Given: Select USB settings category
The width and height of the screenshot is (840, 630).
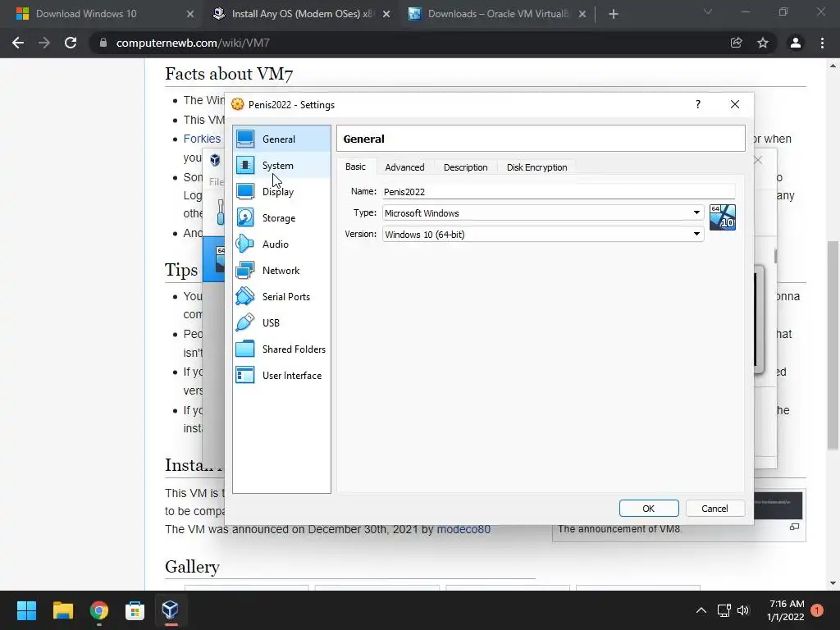Looking at the screenshot, I should click(x=282, y=323).
